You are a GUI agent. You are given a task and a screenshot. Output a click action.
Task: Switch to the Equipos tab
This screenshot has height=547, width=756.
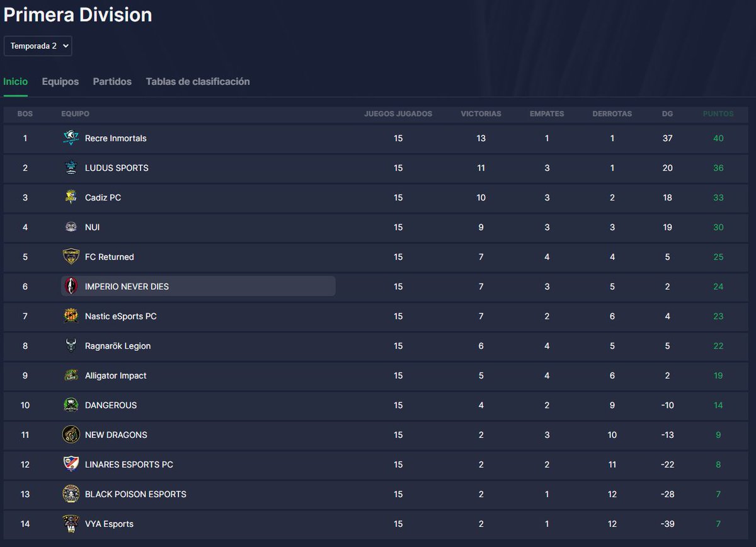pos(60,81)
